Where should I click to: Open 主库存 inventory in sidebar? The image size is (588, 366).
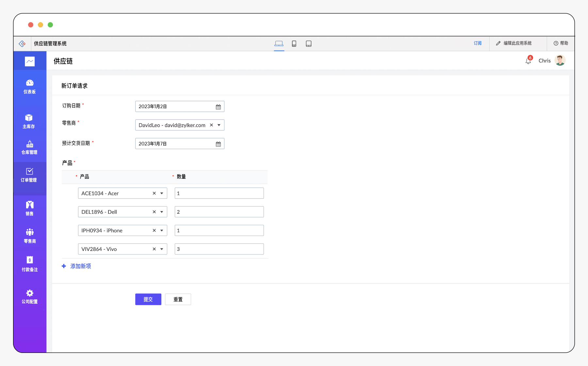29,122
